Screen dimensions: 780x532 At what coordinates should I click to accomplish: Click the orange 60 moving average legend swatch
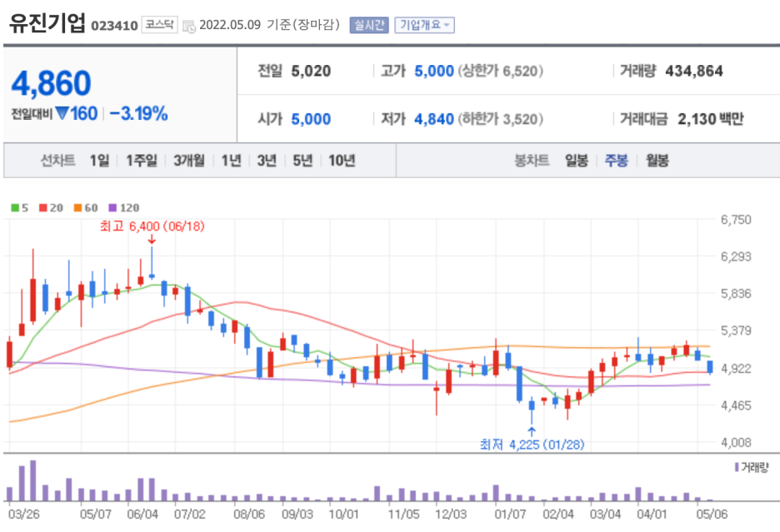[x=77, y=208]
